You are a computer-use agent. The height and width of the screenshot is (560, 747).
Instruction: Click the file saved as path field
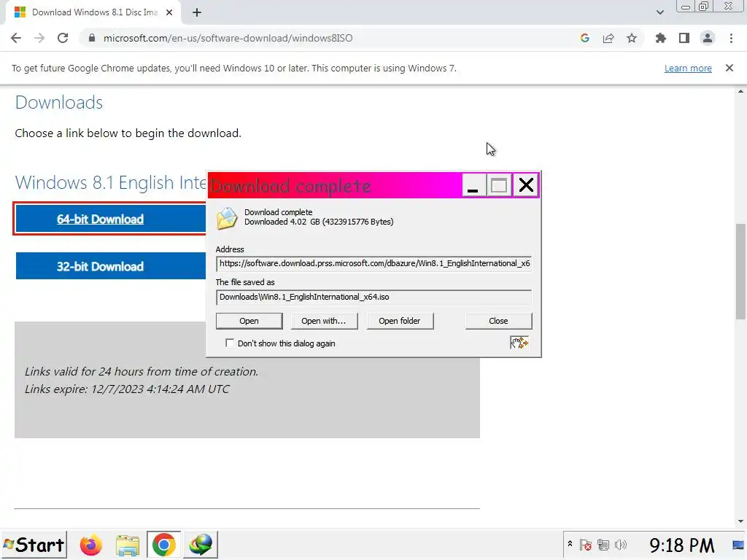[x=373, y=297]
